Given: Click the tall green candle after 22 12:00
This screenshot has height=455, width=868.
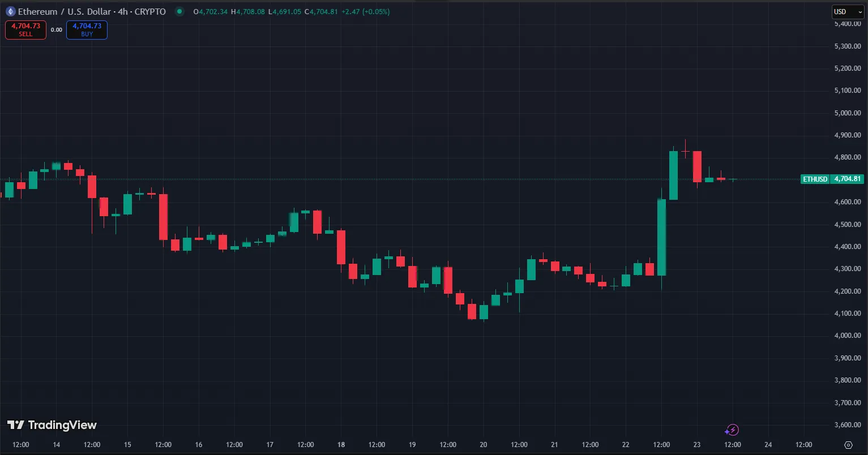Looking at the screenshot, I should (661, 238).
